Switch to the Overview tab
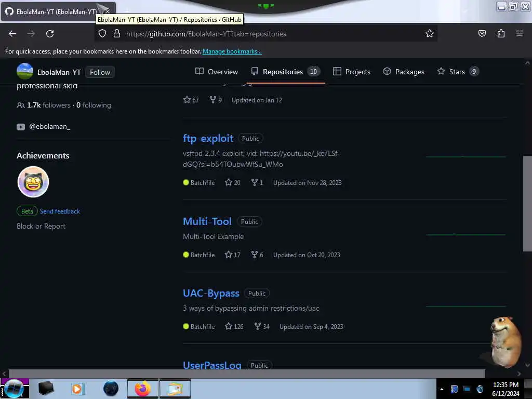This screenshot has height=399, width=532. [217, 72]
